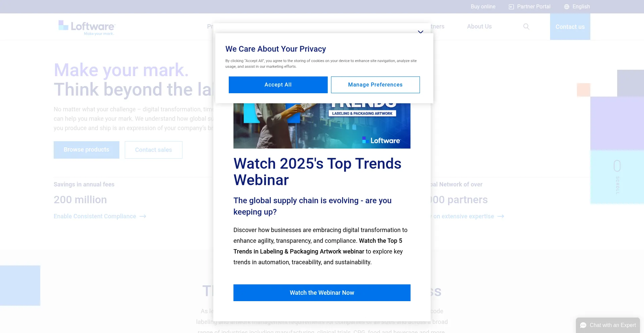The image size is (644, 333).
Task: Click the Contact us header button
Action: (570, 27)
